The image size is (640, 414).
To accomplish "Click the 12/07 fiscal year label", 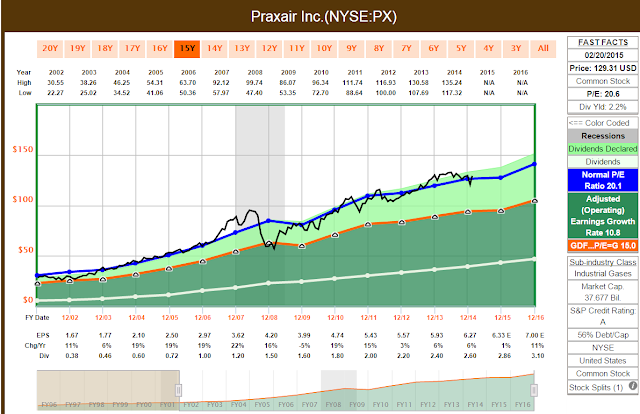I will coord(236,318).
